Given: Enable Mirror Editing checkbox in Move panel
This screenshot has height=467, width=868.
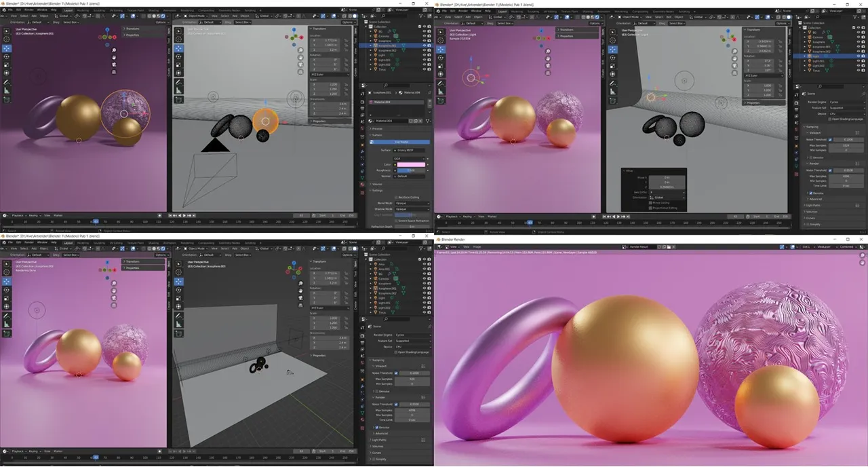Looking at the screenshot, I should click(x=650, y=202).
